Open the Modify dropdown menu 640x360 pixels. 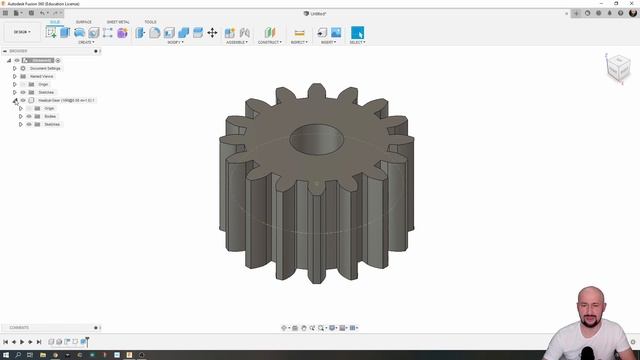176,42
